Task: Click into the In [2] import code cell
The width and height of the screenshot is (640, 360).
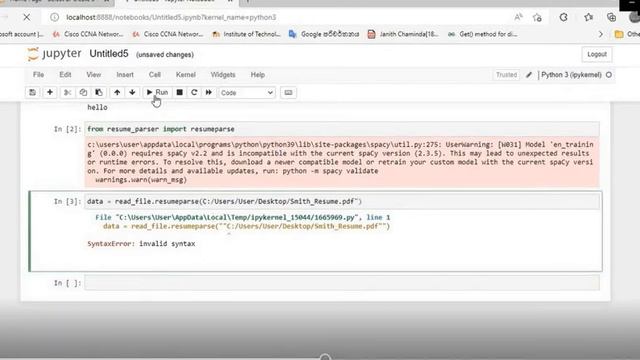Action: pyautogui.click(x=342, y=129)
